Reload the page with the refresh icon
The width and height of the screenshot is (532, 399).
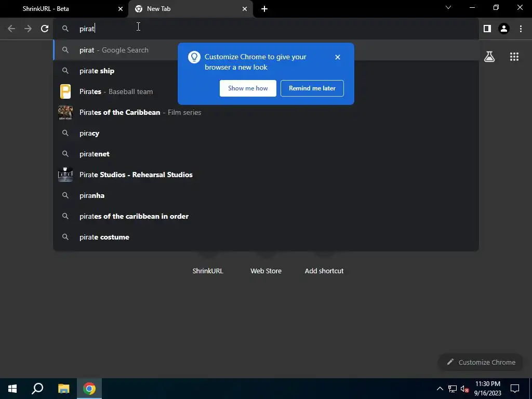pyautogui.click(x=45, y=29)
